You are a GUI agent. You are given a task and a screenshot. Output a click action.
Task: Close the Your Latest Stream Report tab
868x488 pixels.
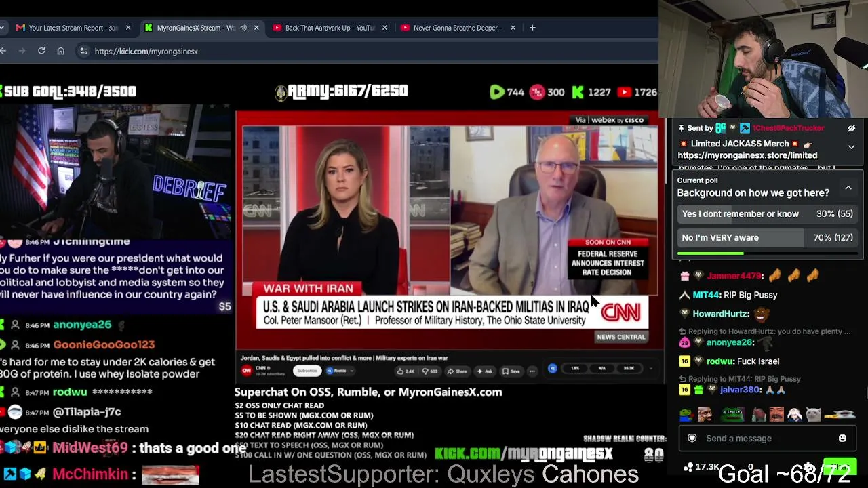128,28
